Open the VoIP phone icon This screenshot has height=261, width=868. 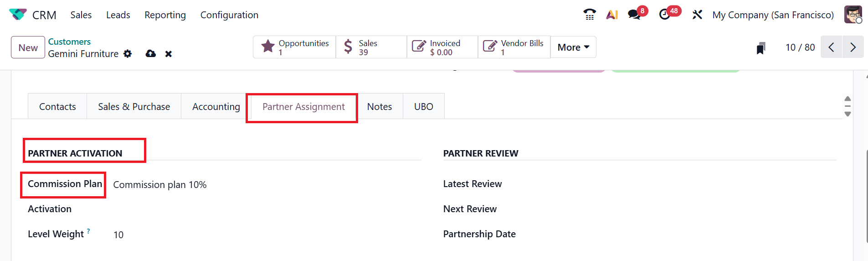pos(590,15)
